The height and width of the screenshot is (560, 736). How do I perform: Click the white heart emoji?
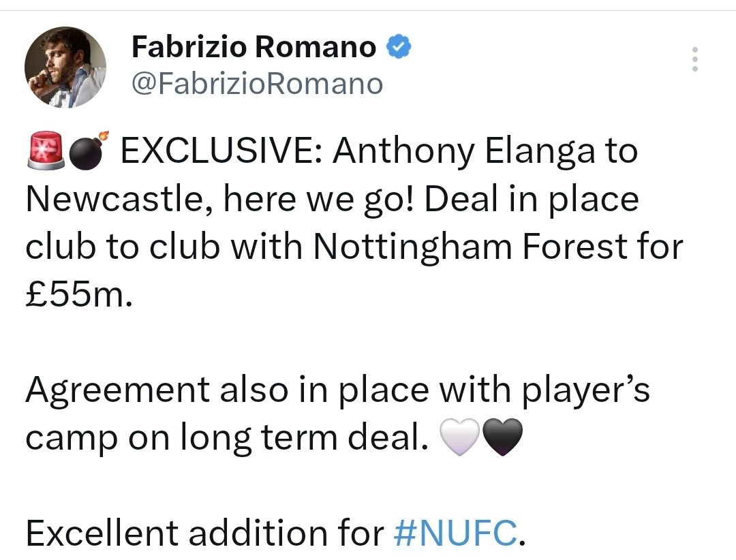click(459, 437)
